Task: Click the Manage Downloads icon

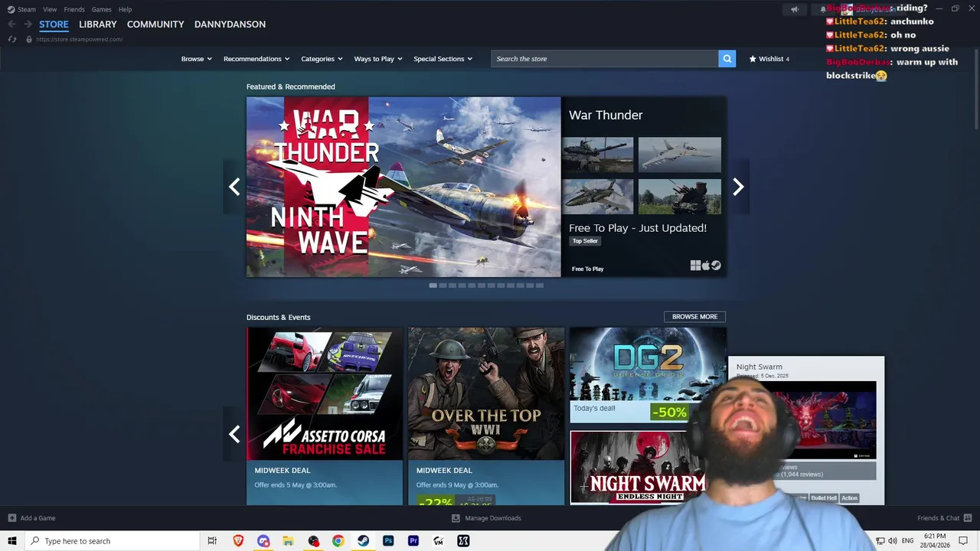Action: coord(456,518)
